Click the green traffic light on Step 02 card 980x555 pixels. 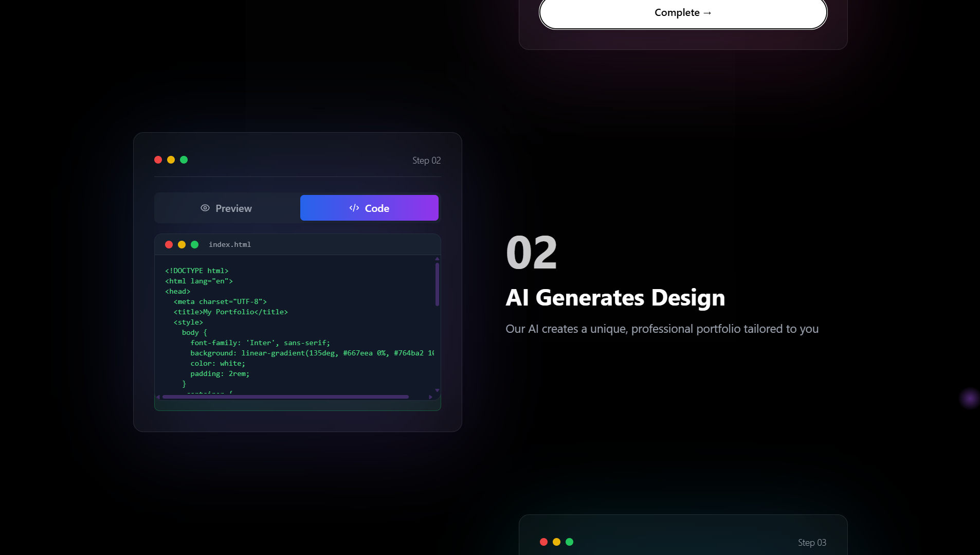pyautogui.click(x=184, y=159)
